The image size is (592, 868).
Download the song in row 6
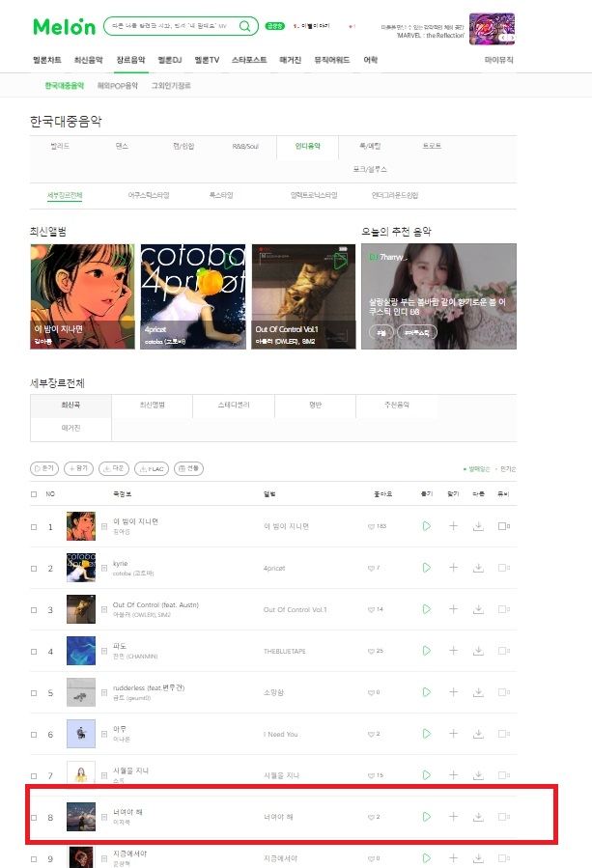pyautogui.click(x=478, y=734)
